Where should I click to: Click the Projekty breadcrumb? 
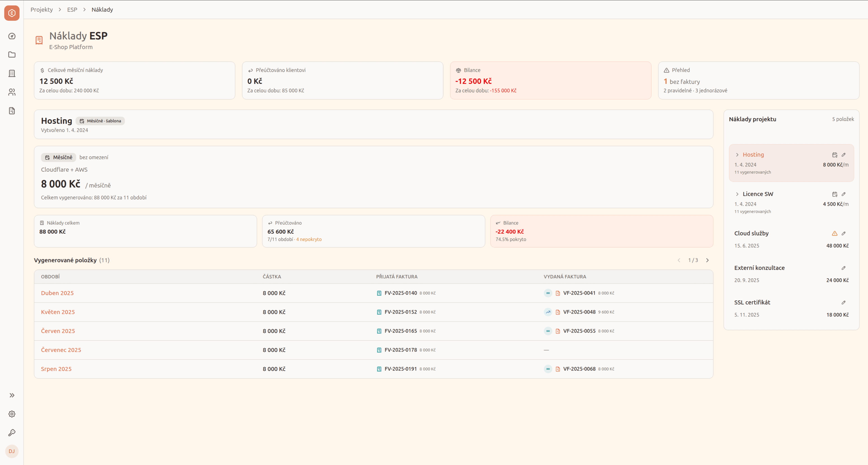[x=41, y=9]
